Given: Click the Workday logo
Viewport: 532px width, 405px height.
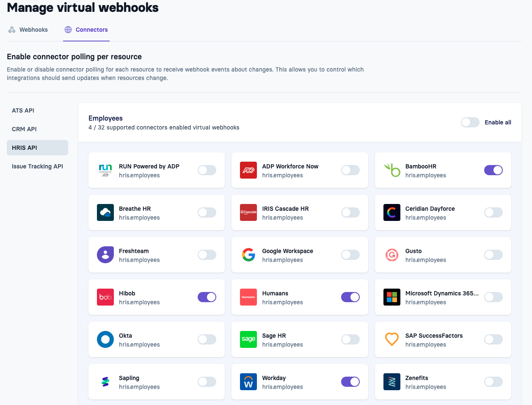Looking at the screenshot, I should (248, 382).
